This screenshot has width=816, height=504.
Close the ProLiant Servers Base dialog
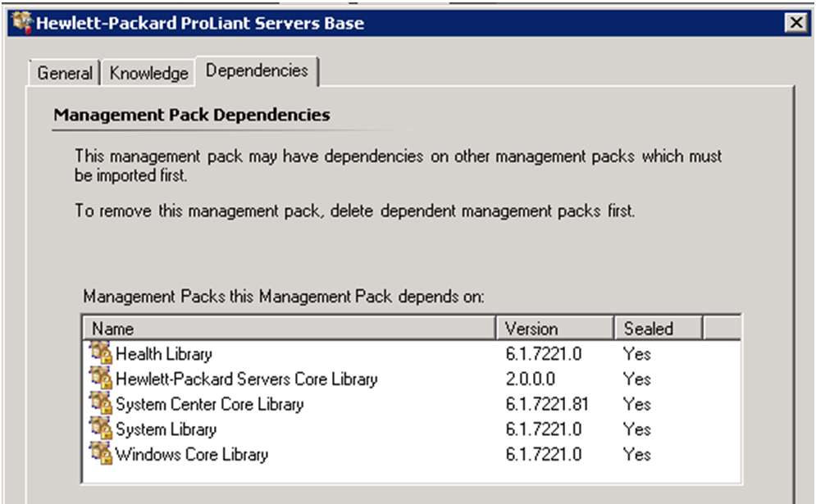[795, 23]
